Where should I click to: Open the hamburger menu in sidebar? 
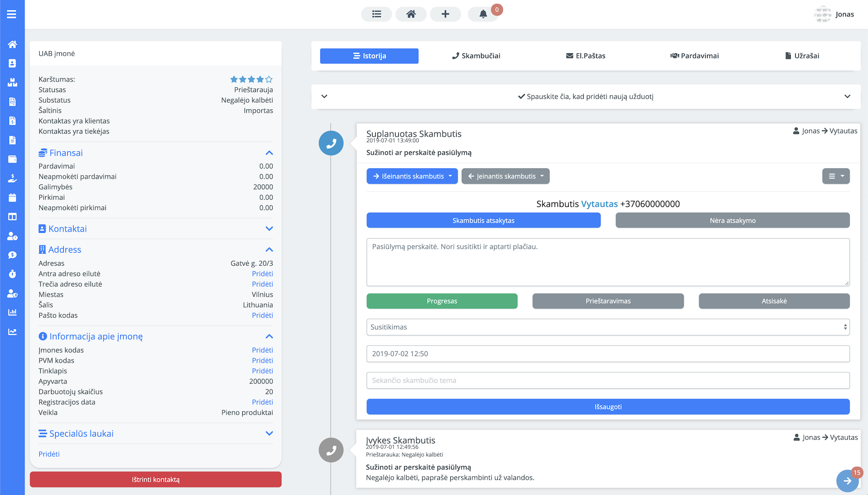click(x=12, y=14)
